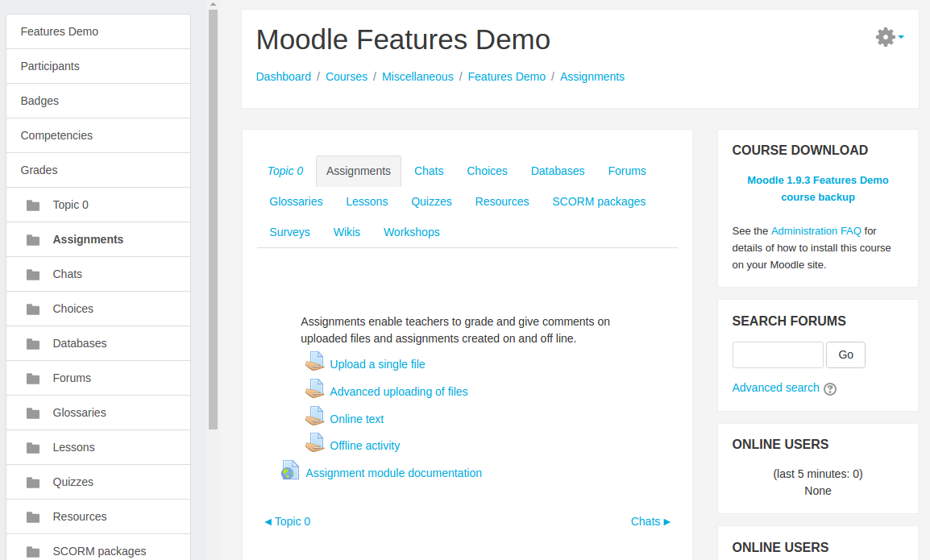
Task: Click the assignment icon next to Offline activity
Action: (x=315, y=442)
